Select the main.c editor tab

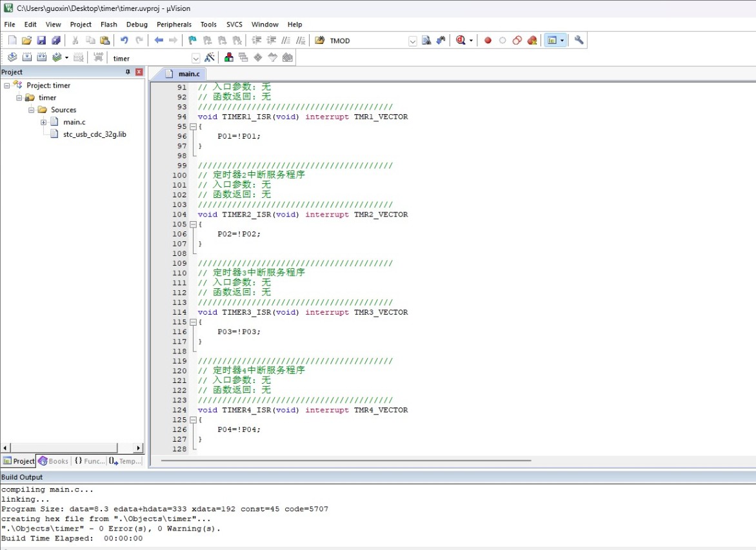click(183, 74)
